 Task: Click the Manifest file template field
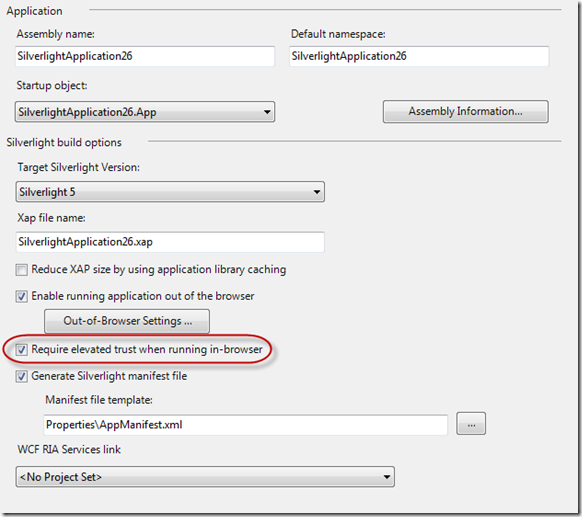tap(246, 425)
